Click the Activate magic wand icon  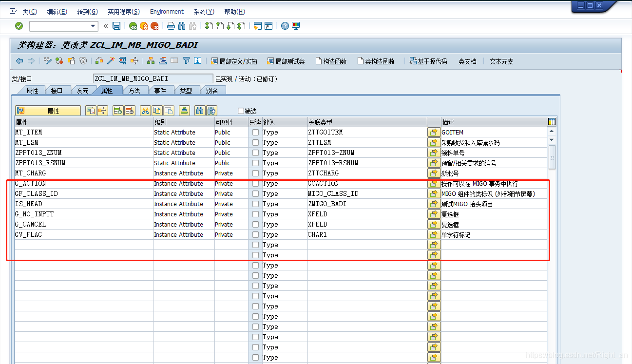(x=111, y=61)
